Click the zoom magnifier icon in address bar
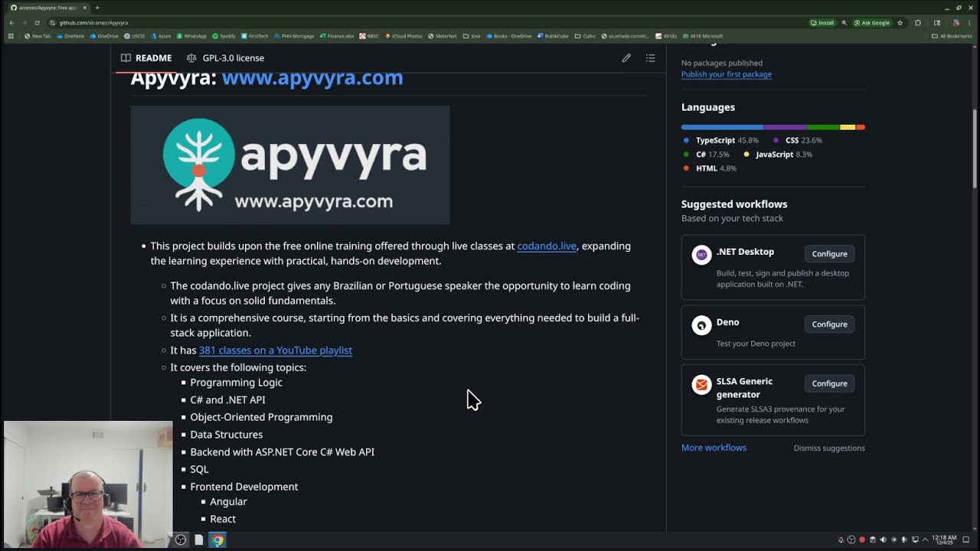Screen dimensions: 980x551 pos(844,23)
